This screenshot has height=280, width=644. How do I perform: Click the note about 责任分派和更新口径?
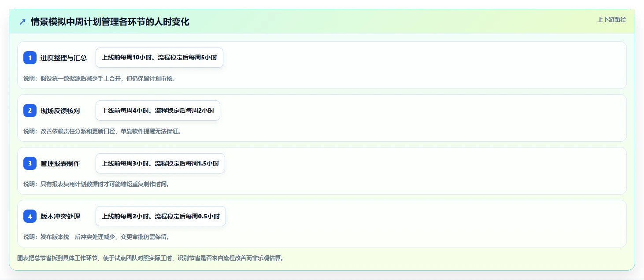pyautogui.click(x=102, y=131)
